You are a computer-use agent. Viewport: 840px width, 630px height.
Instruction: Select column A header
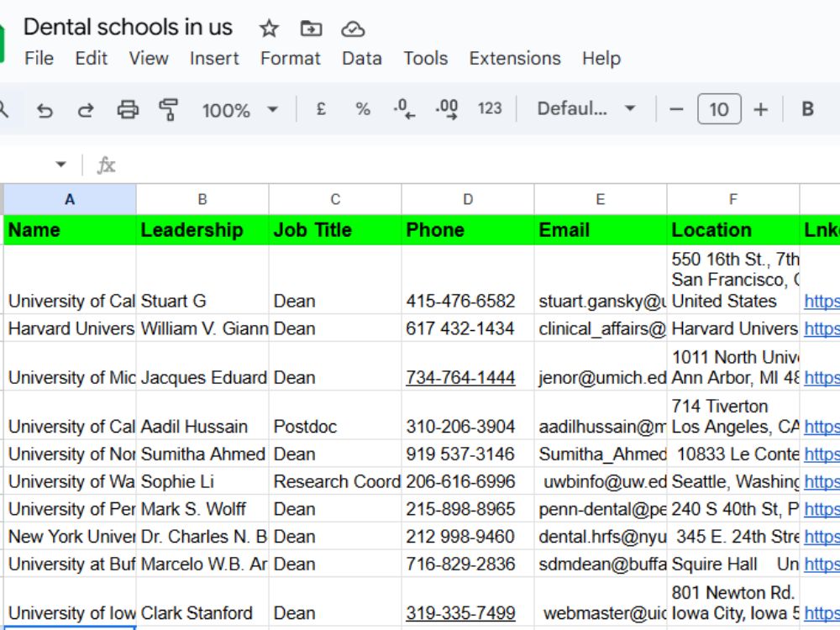70,199
